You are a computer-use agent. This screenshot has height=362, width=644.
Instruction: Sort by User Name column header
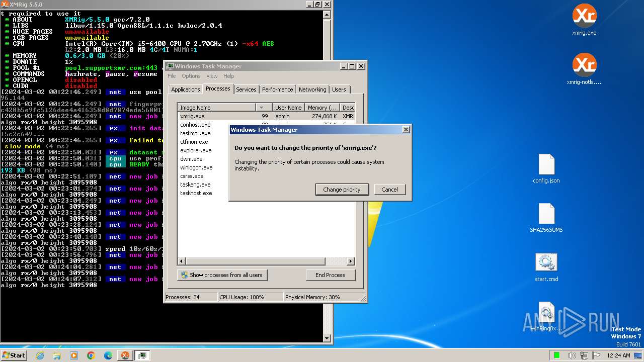click(288, 108)
